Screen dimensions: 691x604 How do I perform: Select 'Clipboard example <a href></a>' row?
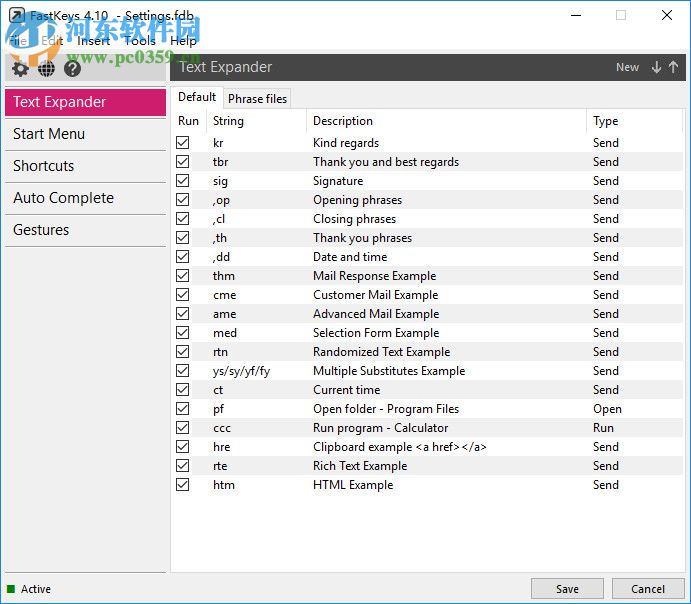(x=427, y=447)
